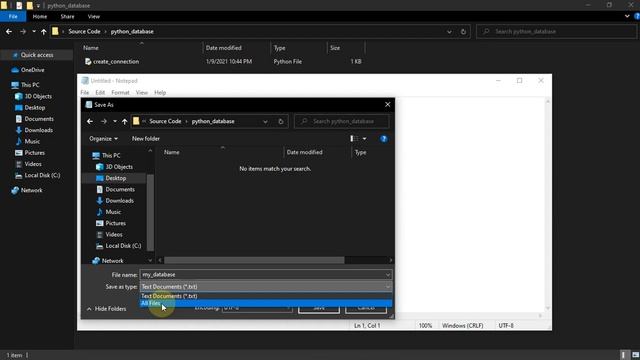Expand the File Explorer ribbon chevron

point(627,16)
